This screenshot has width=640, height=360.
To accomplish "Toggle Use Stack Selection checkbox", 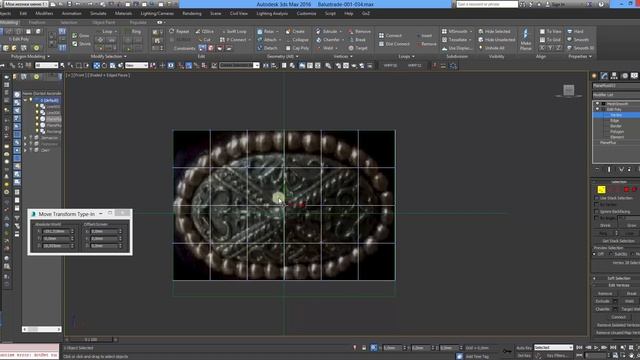I will 596,198.
